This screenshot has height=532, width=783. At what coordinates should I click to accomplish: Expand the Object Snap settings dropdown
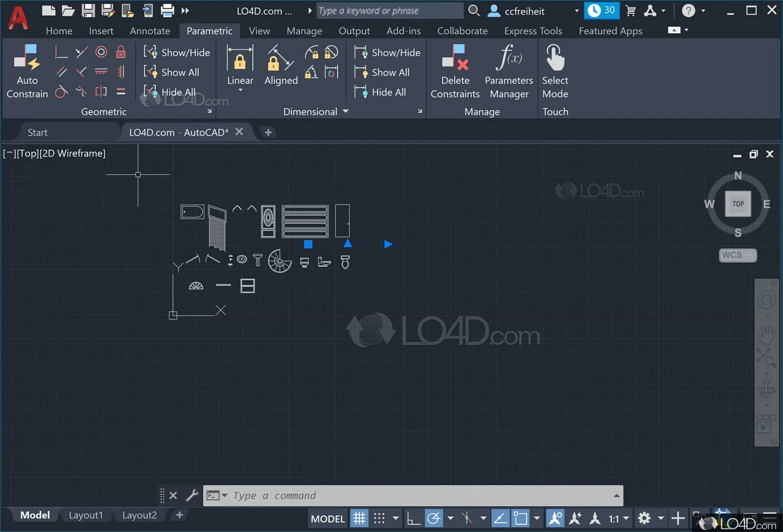483,518
